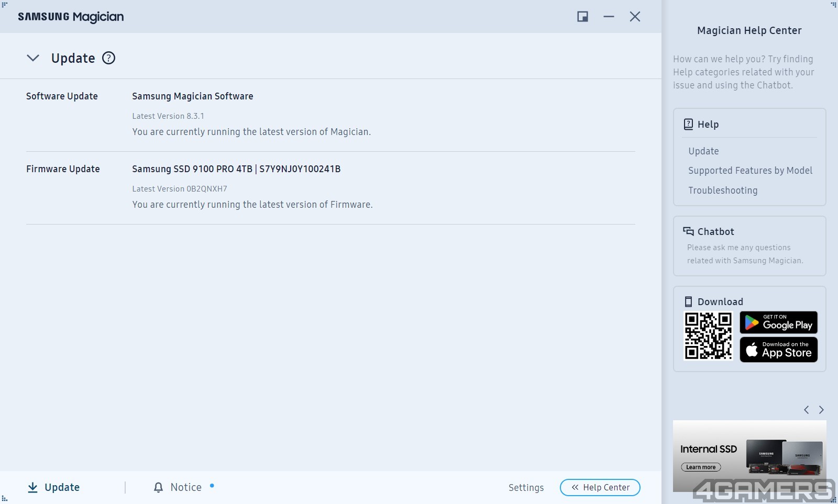
Task: Collapse the Update section chevron
Action: (x=33, y=58)
